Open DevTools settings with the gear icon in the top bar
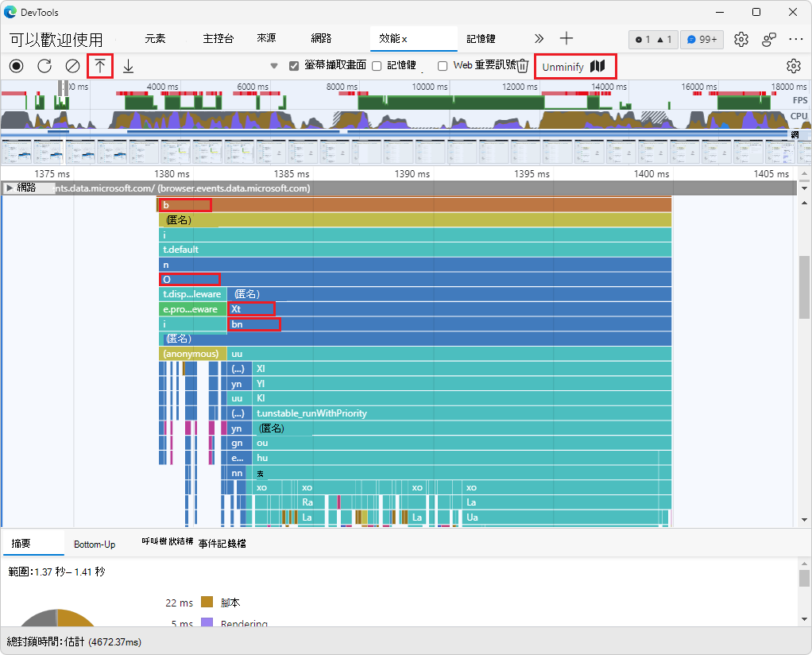Screen dimensions: 812x655 [741, 39]
